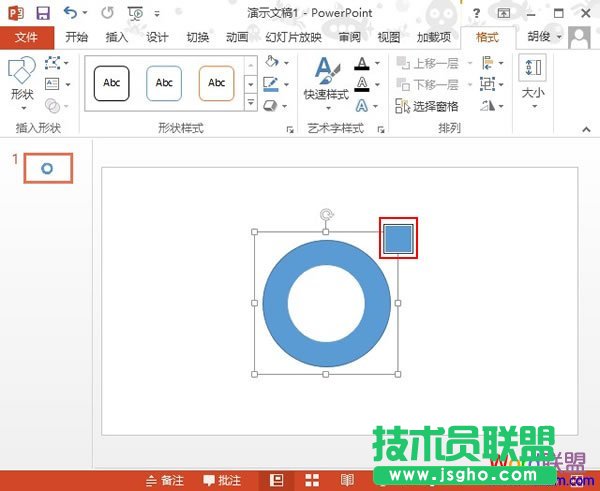
Task: Open the 选择窗格 selection pane
Action: 427,106
